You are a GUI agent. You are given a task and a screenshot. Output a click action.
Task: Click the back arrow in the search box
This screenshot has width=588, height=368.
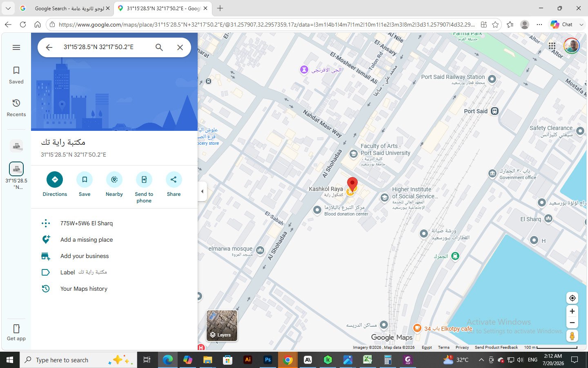(x=49, y=47)
